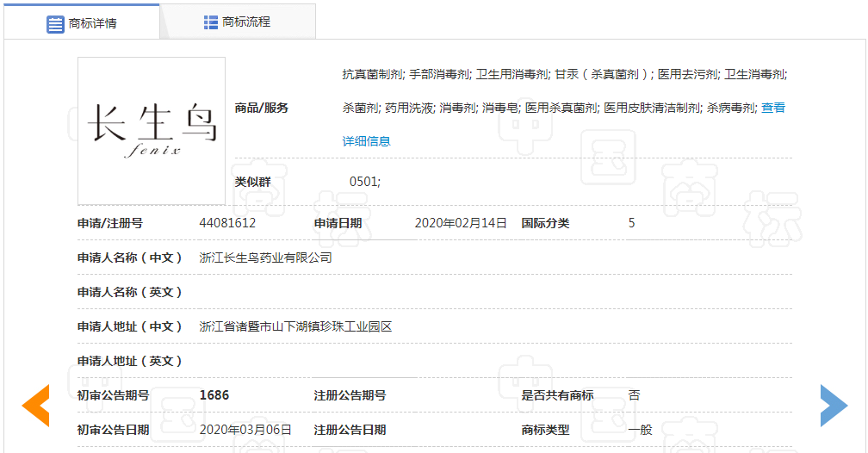This screenshot has width=868, height=453.
Task: Click the blue next arrow icon
Action: coord(833,406)
